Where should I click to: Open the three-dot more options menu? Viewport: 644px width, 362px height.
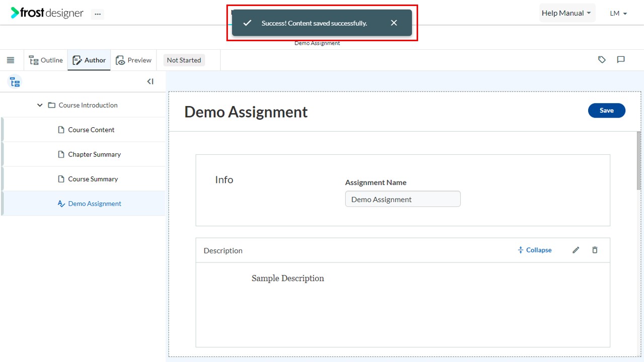pos(98,14)
